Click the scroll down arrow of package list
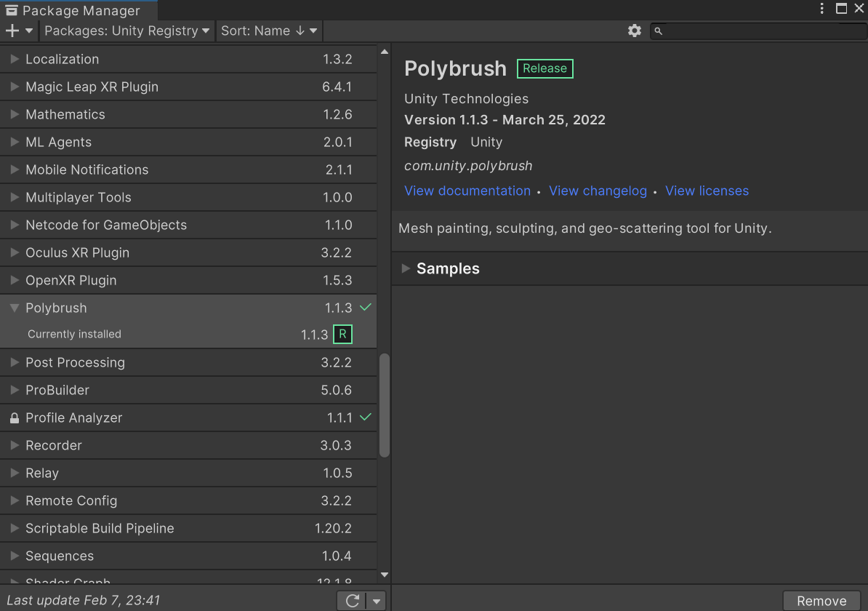Viewport: 868px width, 611px height. click(384, 575)
